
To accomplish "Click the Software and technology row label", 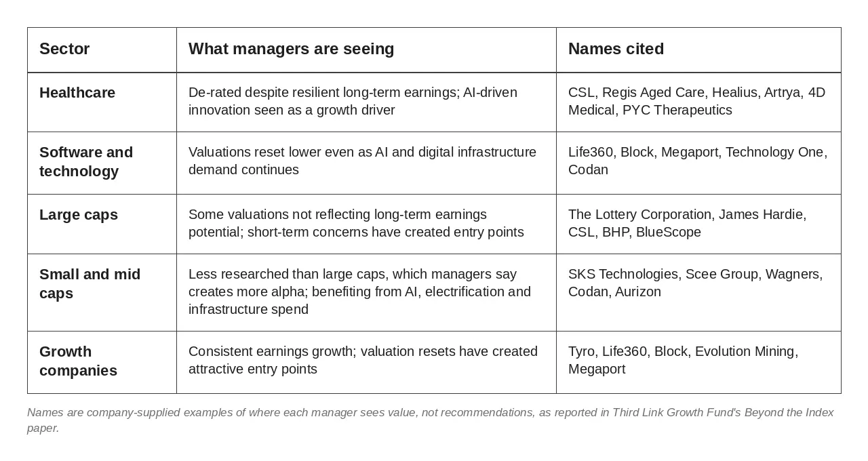I will 86,162.
